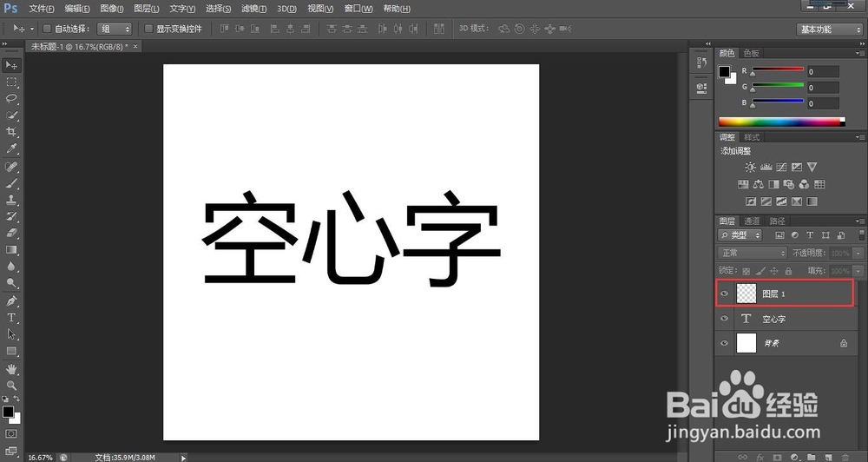This screenshot has height=462, width=868.
Task: Click the 16.67% zoom level field
Action: 41,458
